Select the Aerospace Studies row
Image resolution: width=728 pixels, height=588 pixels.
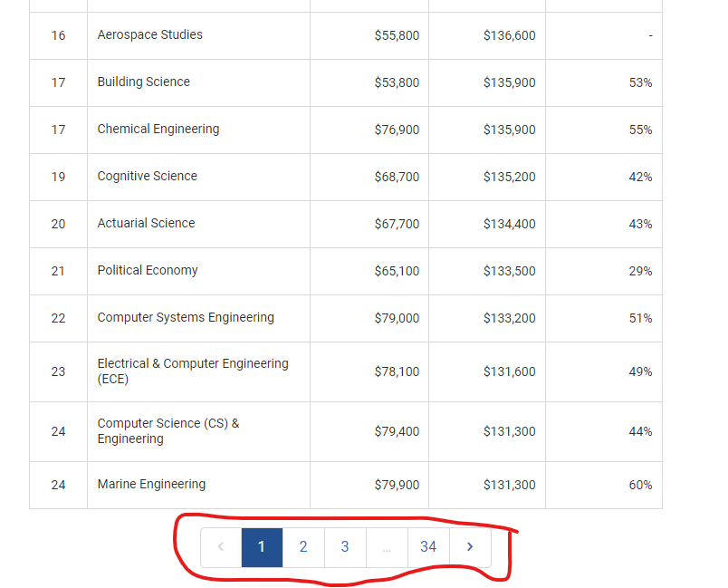click(149, 34)
